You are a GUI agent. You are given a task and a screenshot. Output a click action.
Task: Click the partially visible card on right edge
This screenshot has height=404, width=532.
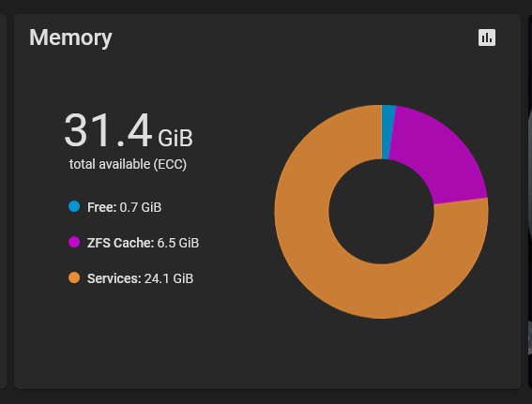coord(529,202)
